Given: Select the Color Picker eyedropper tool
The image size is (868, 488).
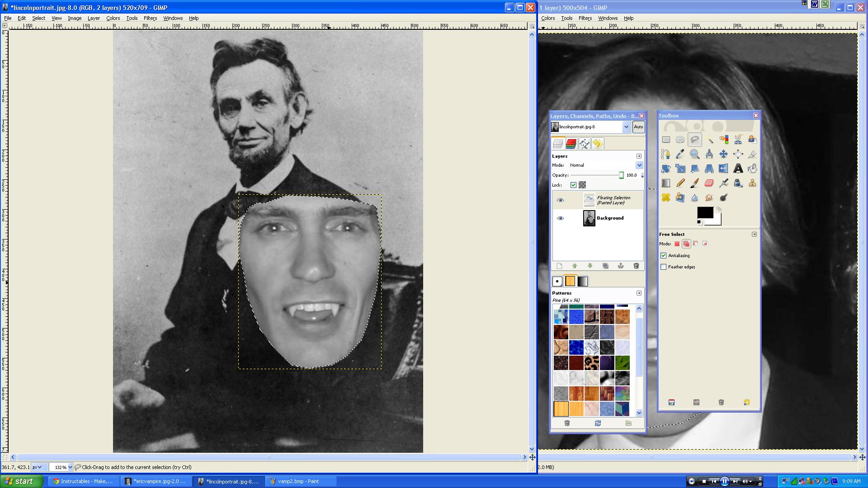Looking at the screenshot, I should pyautogui.click(x=680, y=154).
